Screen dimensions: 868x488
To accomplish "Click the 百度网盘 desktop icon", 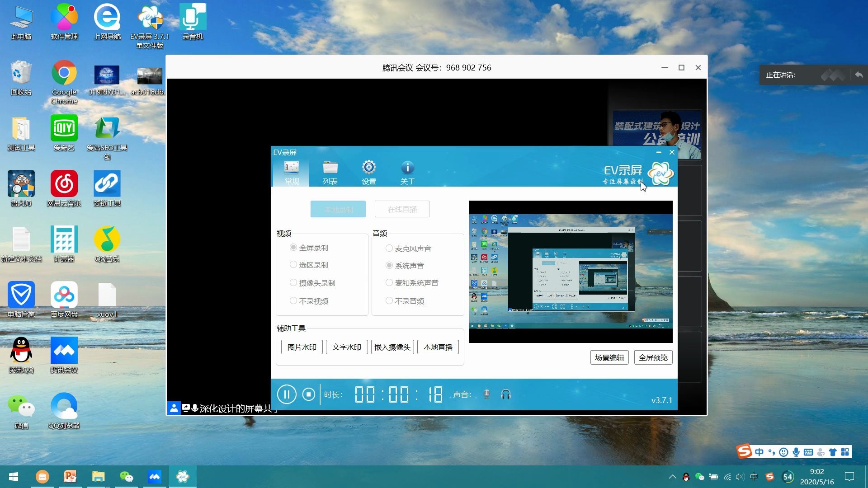I will click(64, 300).
